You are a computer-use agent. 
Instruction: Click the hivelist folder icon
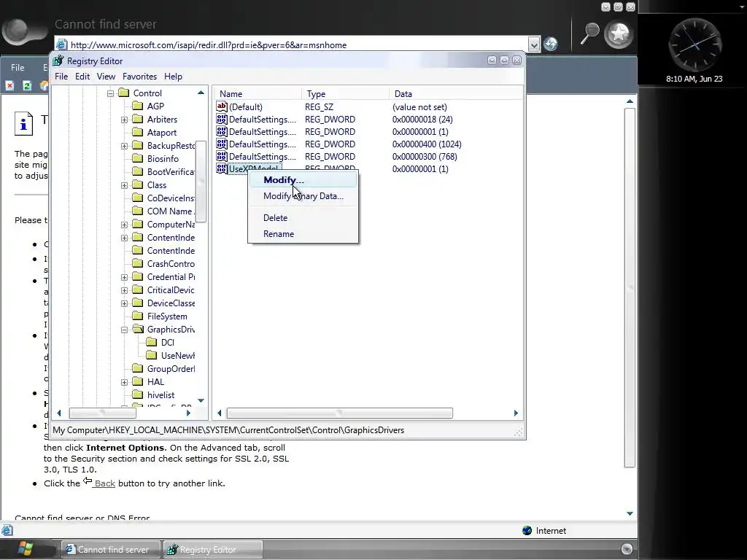click(x=138, y=394)
